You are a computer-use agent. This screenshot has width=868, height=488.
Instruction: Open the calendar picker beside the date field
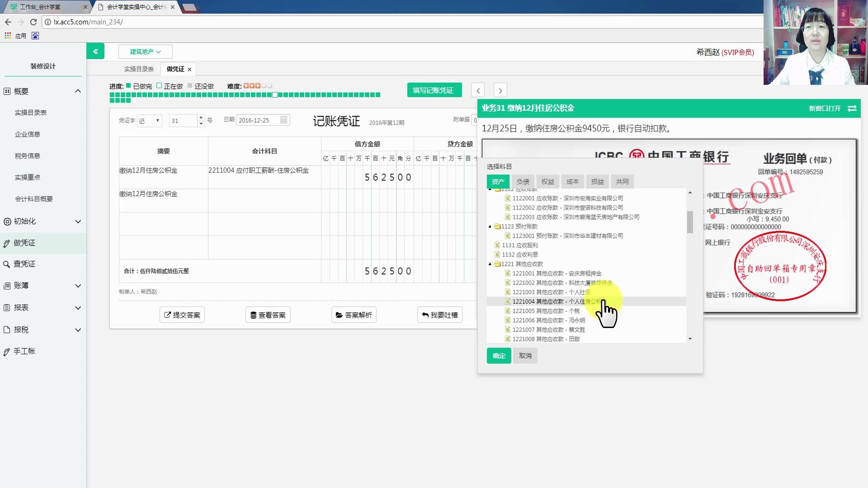[283, 120]
